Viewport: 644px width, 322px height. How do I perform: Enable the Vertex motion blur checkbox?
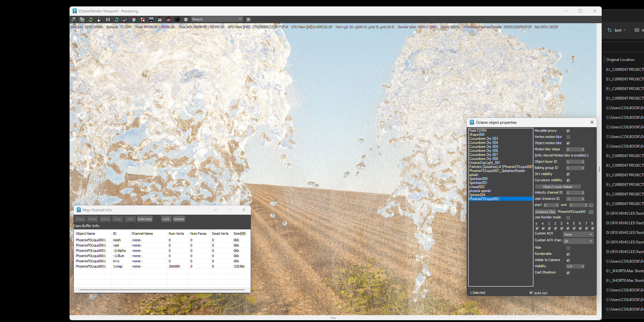point(568,137)
